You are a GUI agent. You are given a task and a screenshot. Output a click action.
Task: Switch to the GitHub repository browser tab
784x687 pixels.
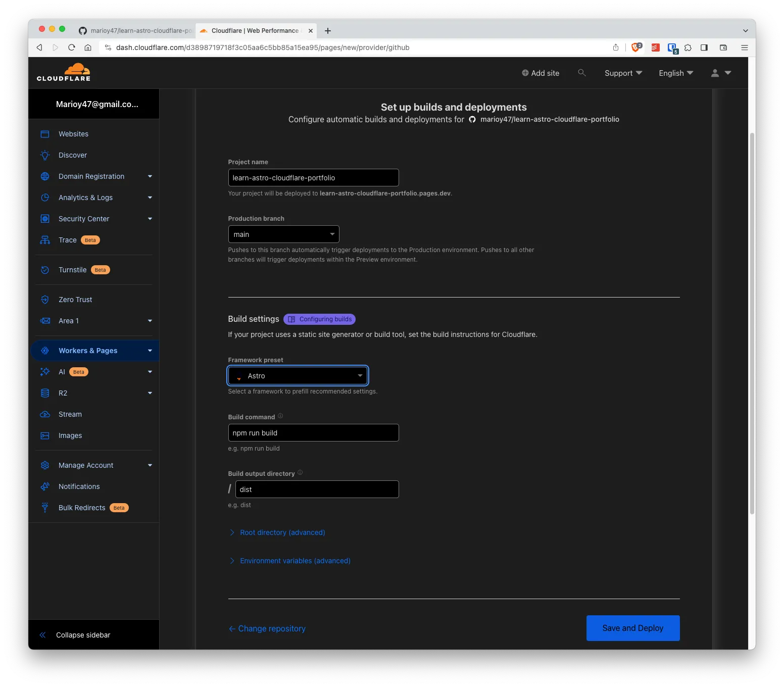point(135,31)
